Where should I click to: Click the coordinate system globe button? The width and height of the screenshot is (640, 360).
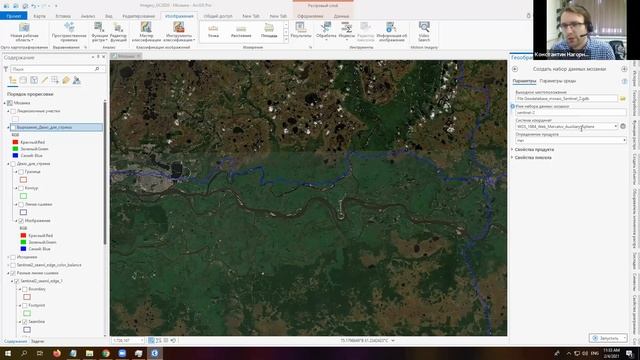click(x=623, y=126)
